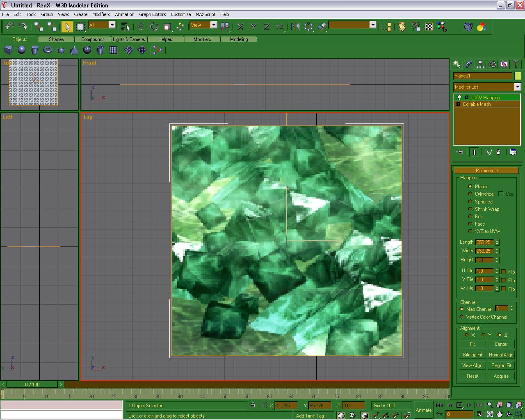Switch to the Lights & Cameras tab
The height and width of the screenshot is (420, 525).
tap(129, 39)
